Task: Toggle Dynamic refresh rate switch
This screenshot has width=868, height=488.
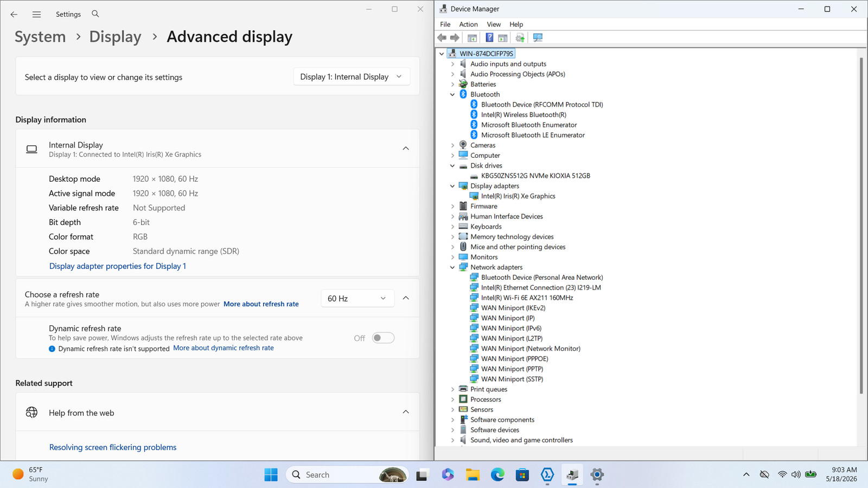Action: 383,338
